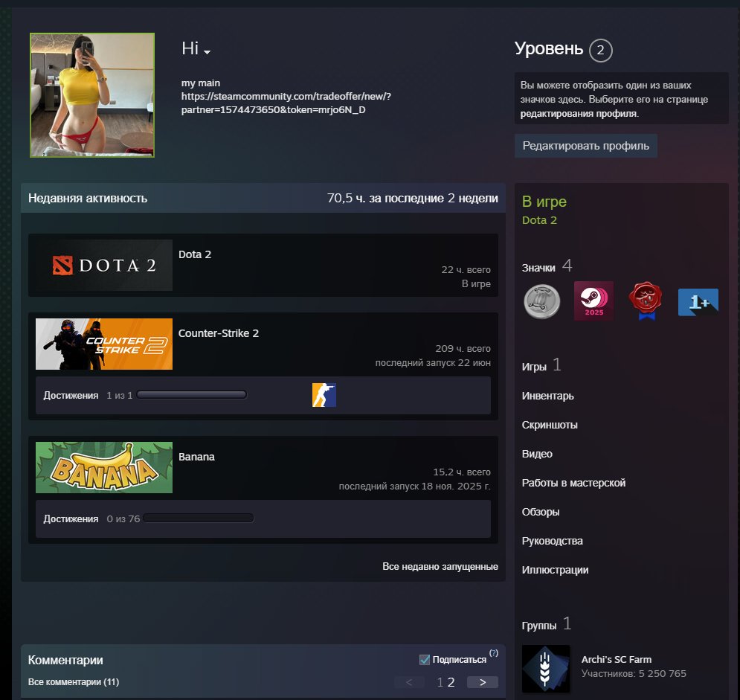This screenshot has height=700, width=740.
Task: Open the Archi's SC Farm group name
Action: 617,659
